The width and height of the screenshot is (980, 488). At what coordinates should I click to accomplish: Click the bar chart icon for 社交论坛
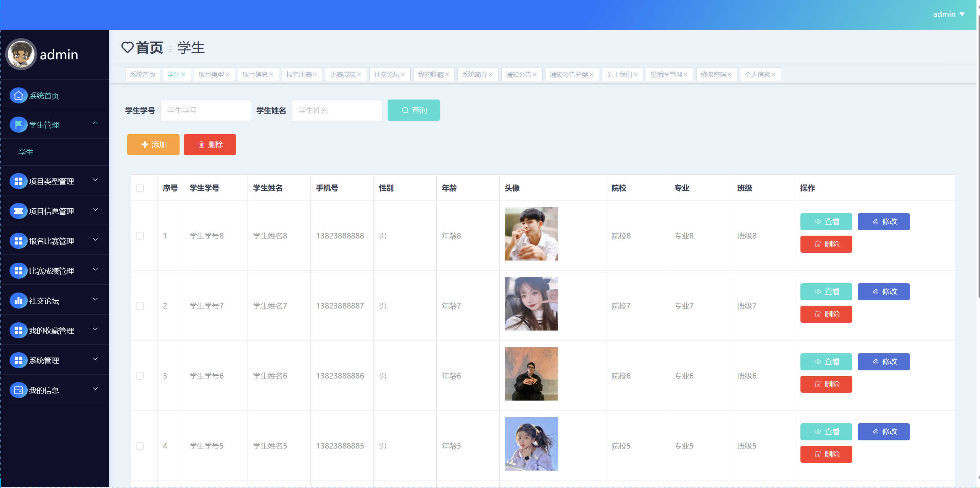point(18,300)
